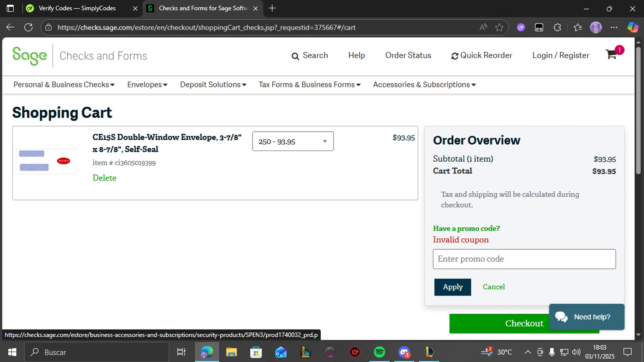Switch to Verify Codes — SimplyCodes tab
This screenshot has height=362, width=644.
coord(77,8)
